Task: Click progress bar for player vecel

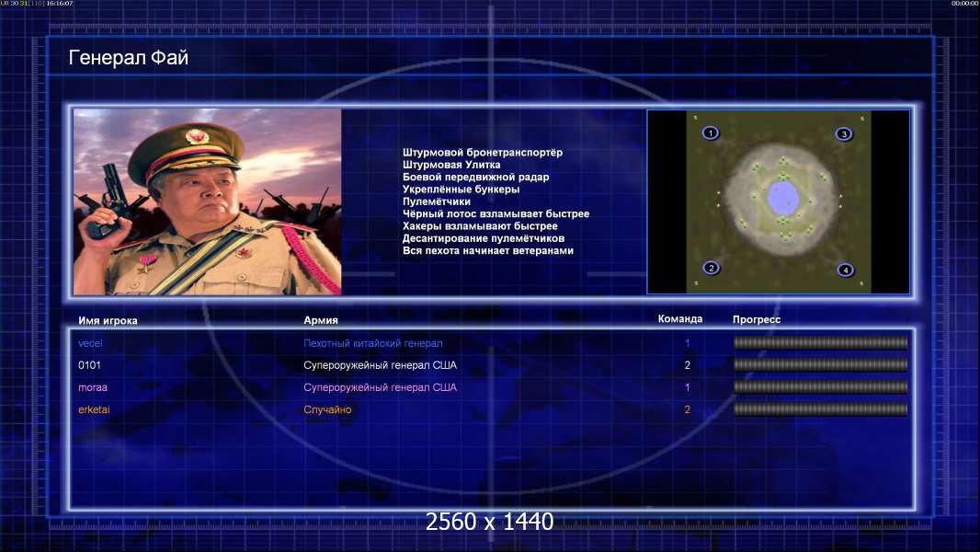Action: (x=821, y=342)
